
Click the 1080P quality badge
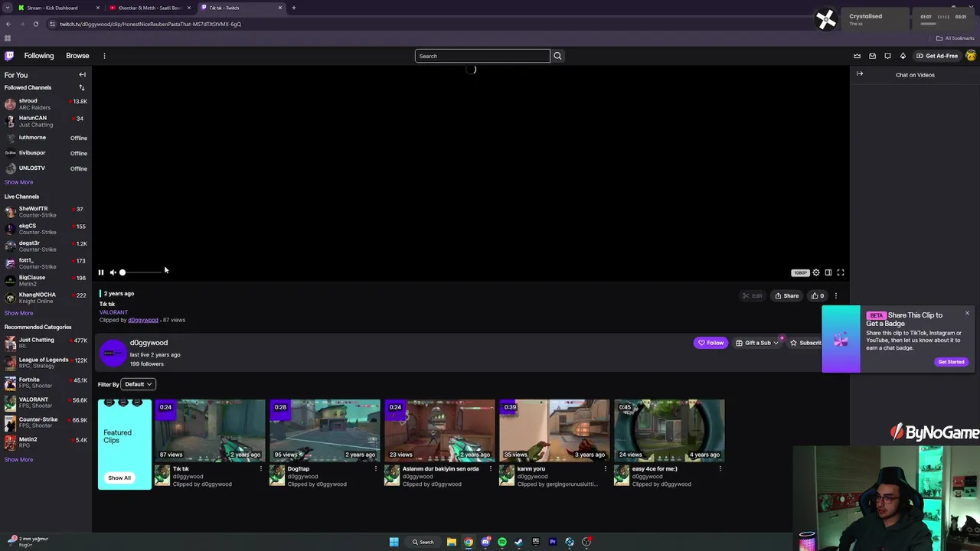pos(800,272)
